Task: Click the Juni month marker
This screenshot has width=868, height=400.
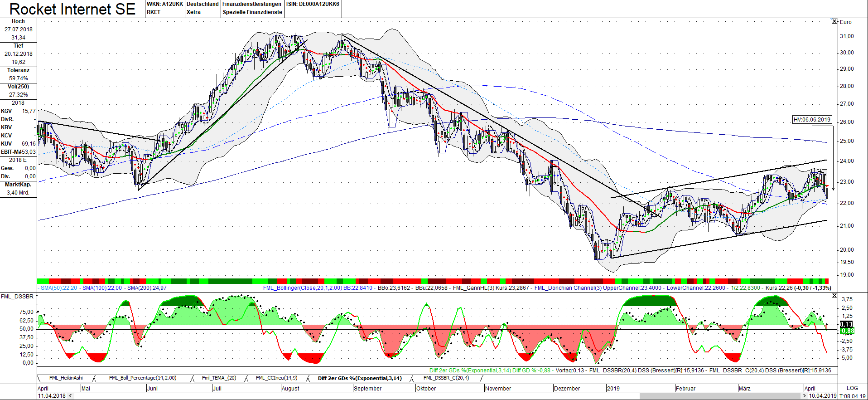Action: coord(152,388)
